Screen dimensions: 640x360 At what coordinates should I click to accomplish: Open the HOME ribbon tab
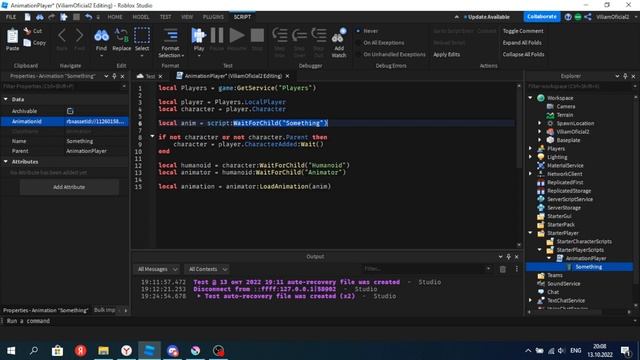pyautogui.click(x=115, y=17)
